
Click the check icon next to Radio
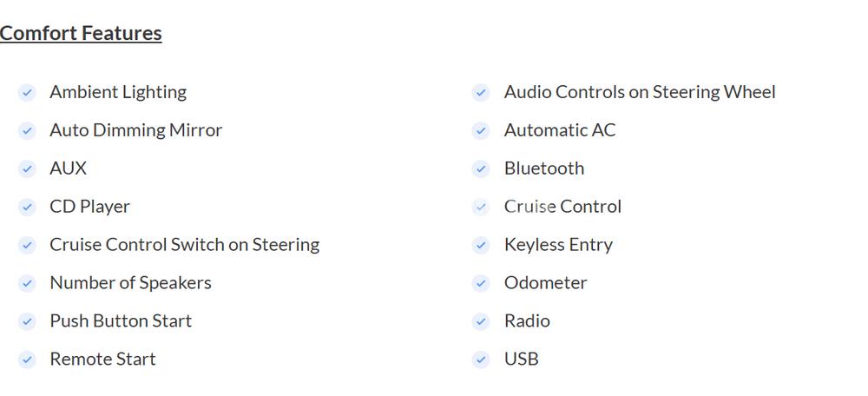pos(481,322)
